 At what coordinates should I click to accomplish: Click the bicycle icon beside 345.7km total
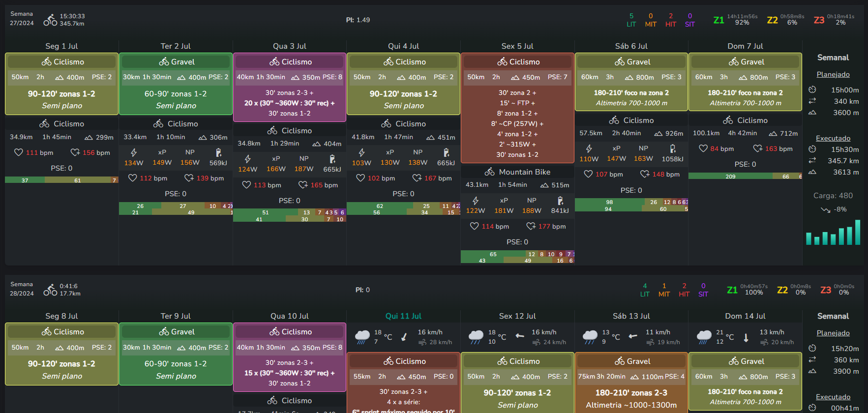click(50, 20)
